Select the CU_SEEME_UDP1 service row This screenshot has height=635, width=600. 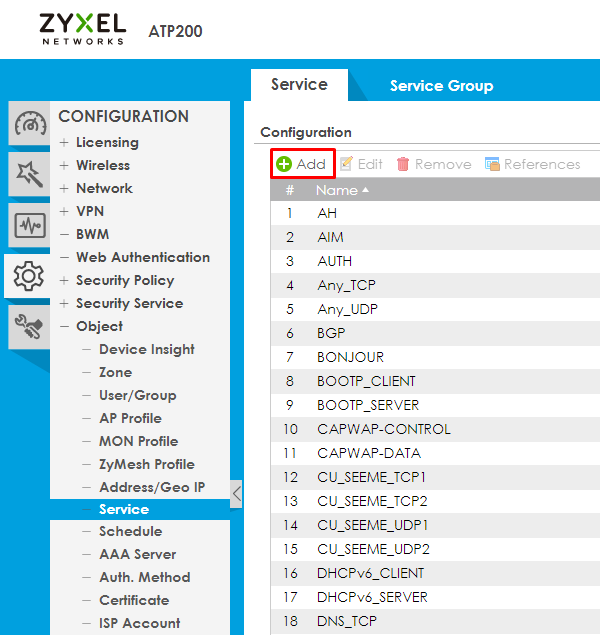click(435, 525)
